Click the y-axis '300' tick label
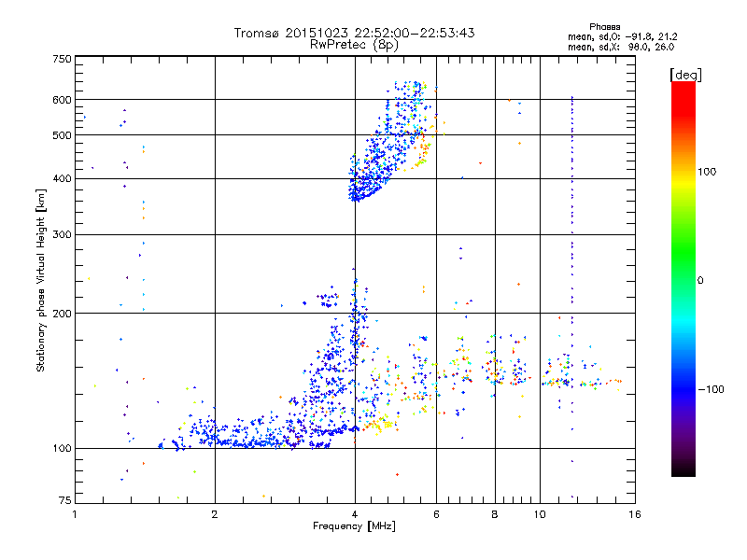This screenshot has height=560, width=747. click(62, 234)
